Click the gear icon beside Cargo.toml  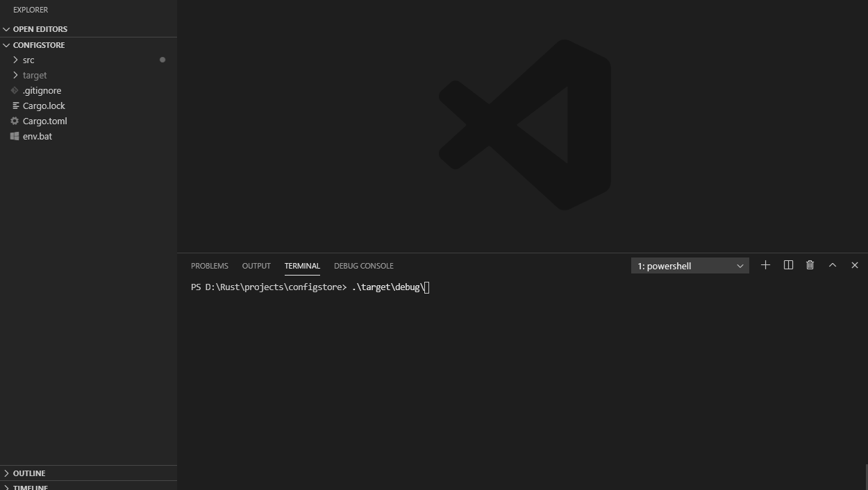[15, 121]
